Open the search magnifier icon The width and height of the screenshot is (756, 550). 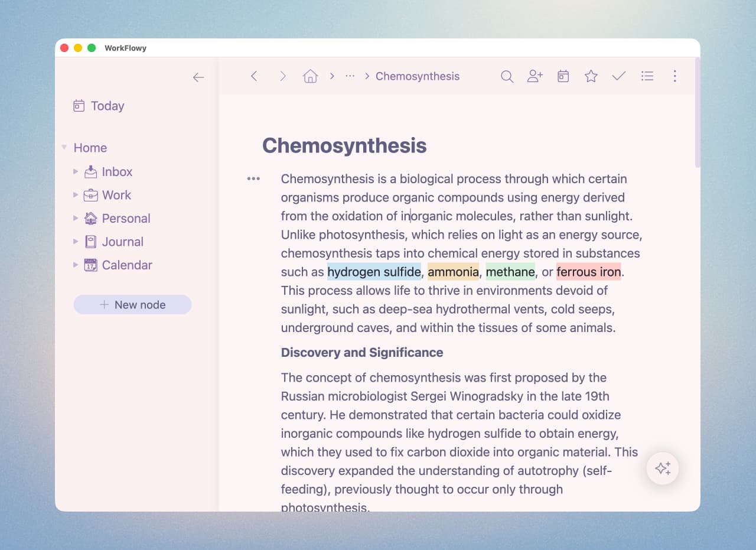507,76
